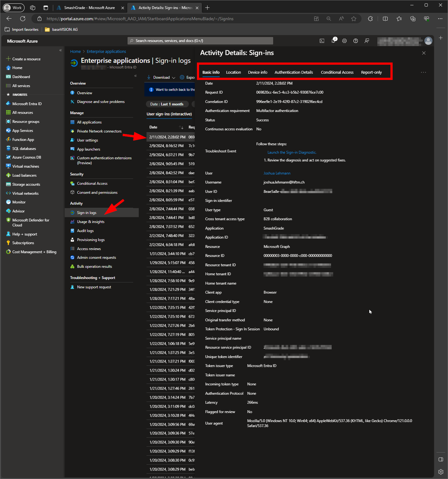Open SQL databases in favorites
448x479 pixels.
click(x=21, y=149)
